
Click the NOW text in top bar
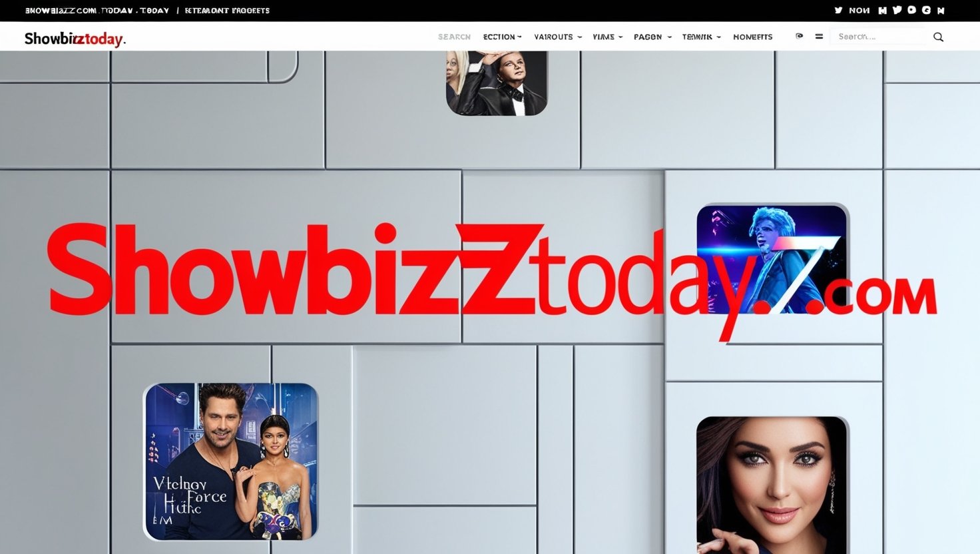tap(859, 11)
